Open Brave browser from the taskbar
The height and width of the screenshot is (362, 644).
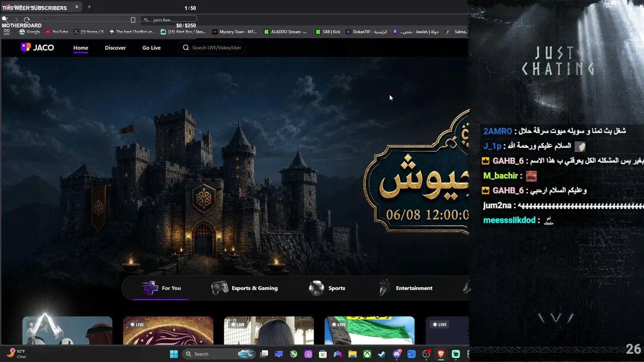pyautogui.click(x=441, y=354)
